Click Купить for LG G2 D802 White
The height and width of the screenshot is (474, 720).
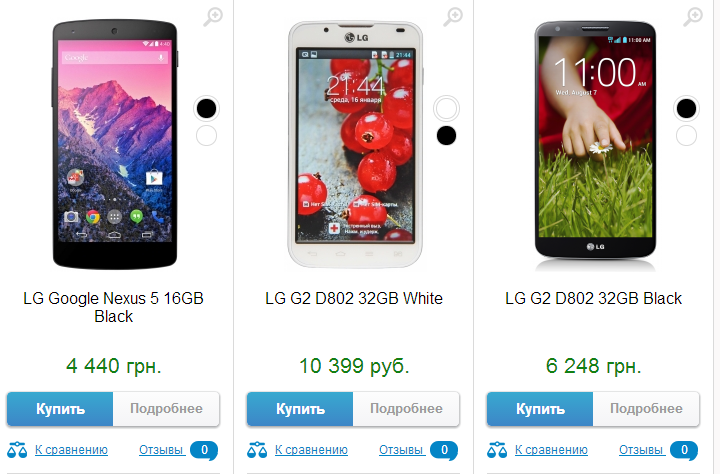[x=300, y=409]
